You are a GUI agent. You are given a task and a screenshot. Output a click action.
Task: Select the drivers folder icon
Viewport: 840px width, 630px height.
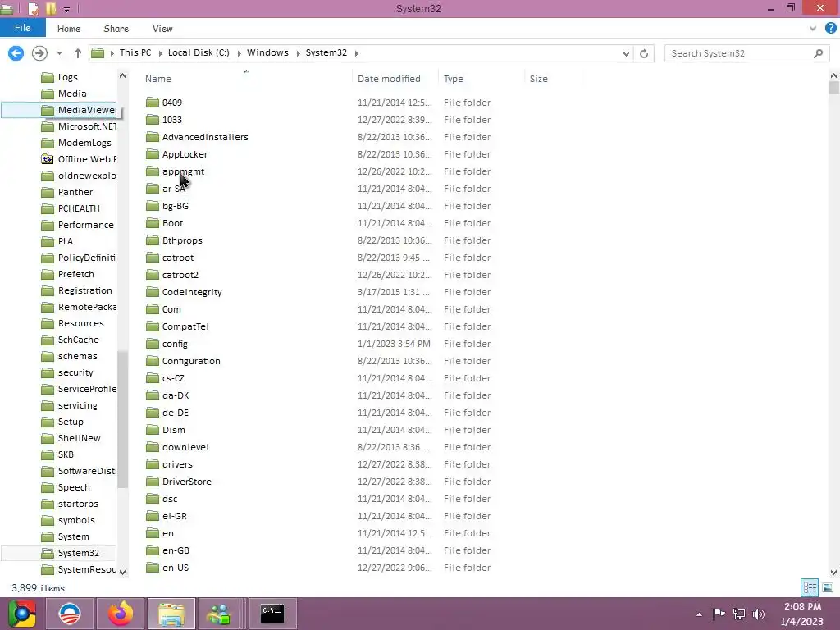[153, 464]
